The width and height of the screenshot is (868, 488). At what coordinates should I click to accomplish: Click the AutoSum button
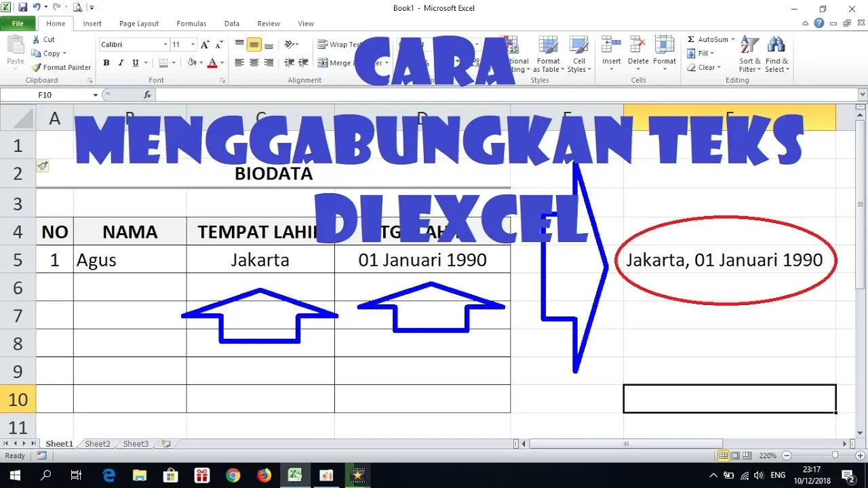711,39
